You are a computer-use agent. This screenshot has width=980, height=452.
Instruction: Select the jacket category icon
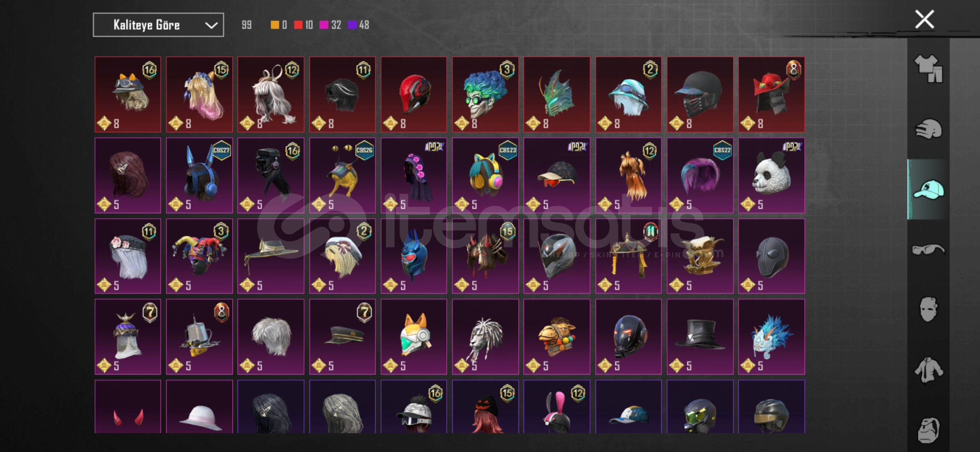coord(928,370)
